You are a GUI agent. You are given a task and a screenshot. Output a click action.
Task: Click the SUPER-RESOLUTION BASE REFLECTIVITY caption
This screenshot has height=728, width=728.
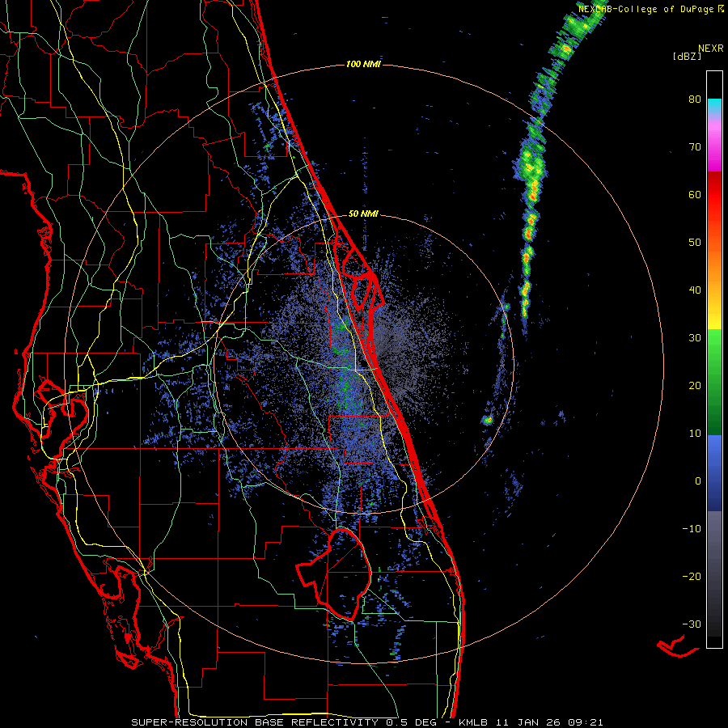tap(255, 722)
